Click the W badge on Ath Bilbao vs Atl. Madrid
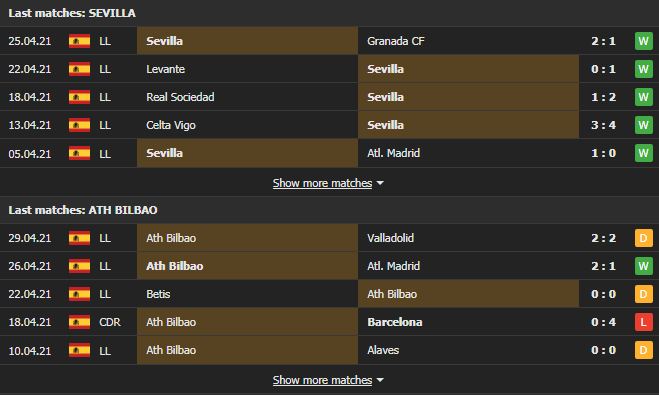659x395 pixels. [643, 266]
